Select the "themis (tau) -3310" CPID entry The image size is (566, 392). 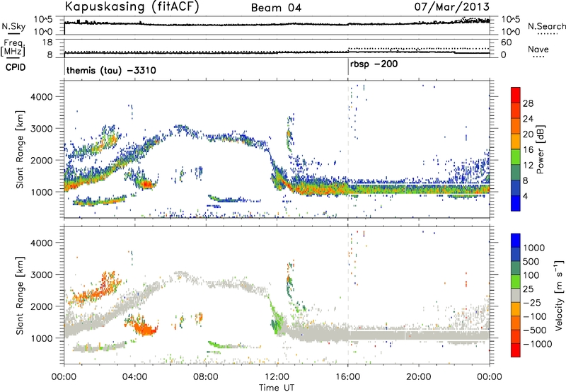click(x=111, y=70)
